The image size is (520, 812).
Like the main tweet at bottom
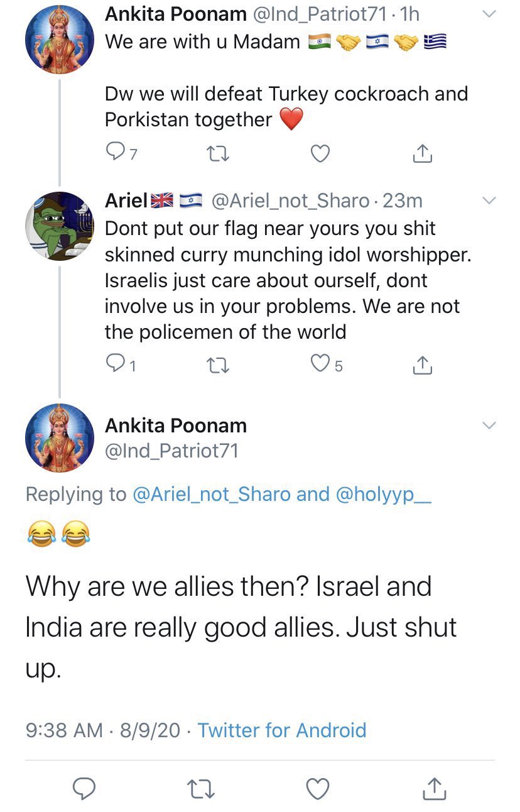click(318, 788)
